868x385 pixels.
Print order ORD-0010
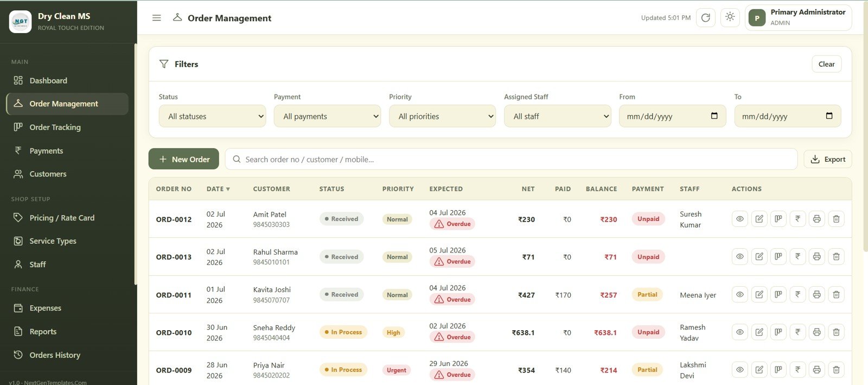817,332
